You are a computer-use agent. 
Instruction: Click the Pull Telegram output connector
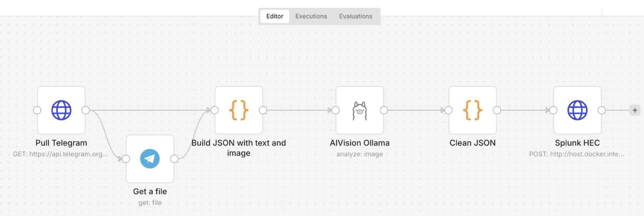coord(86,110)
